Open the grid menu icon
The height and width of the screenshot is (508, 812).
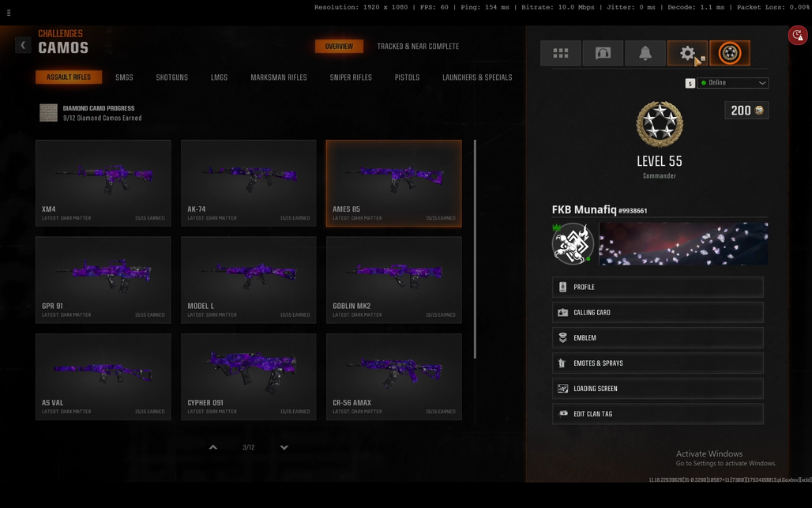tap(560, 53)
